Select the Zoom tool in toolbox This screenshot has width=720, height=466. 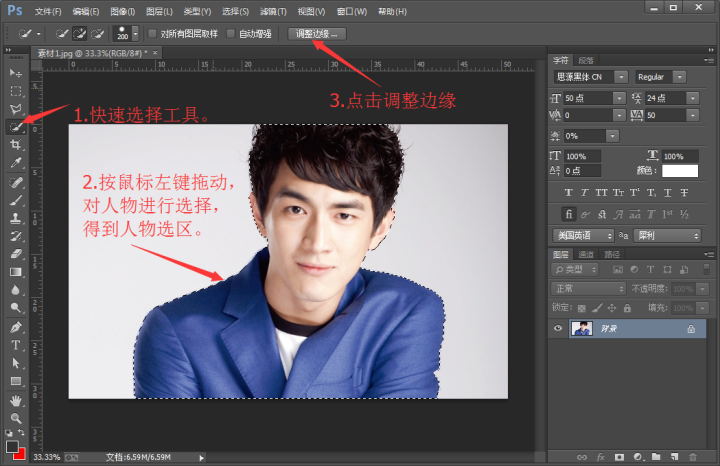(x=16, y=418)
